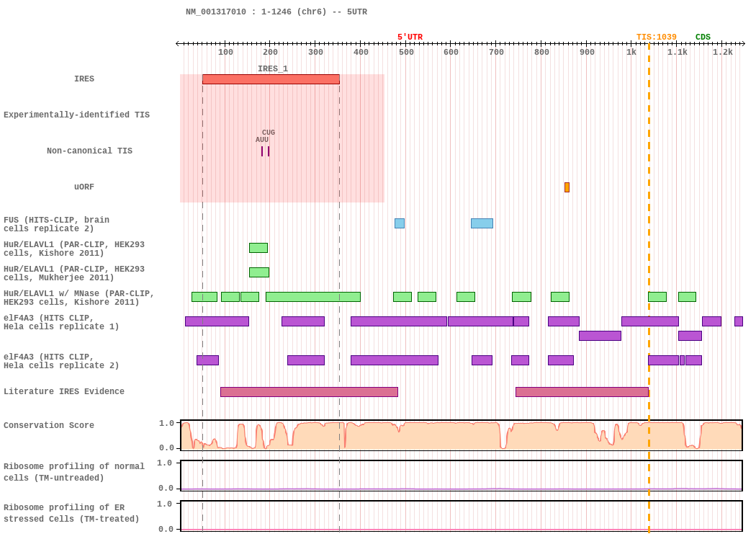756x539 pixels.
Task: Select the AUU non-canonical TIS marker
Action: [262, 151]
